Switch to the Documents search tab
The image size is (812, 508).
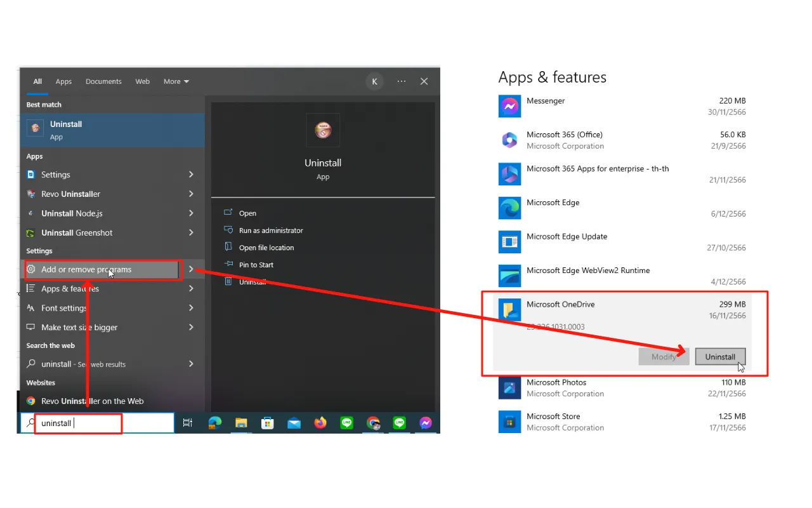[103, 81]
